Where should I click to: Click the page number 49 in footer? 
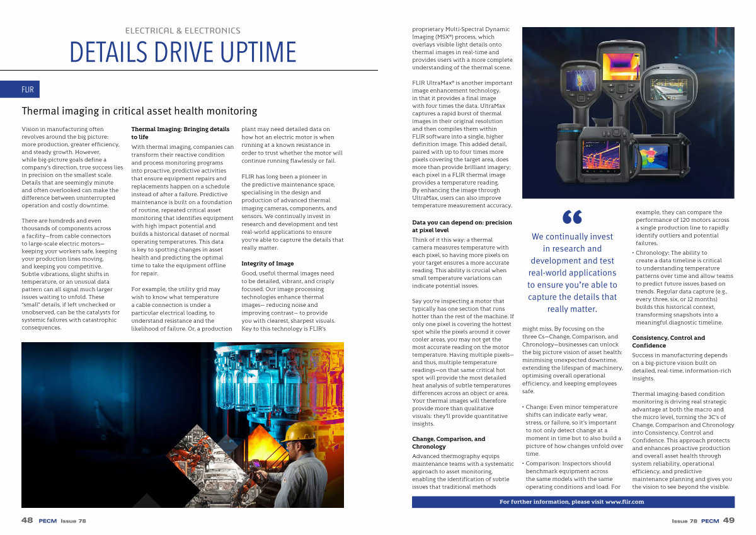728,521
